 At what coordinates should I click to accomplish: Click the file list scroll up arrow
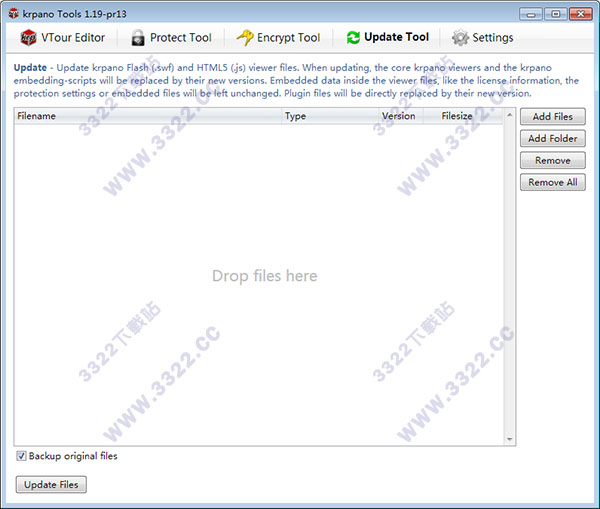point(509,115)
